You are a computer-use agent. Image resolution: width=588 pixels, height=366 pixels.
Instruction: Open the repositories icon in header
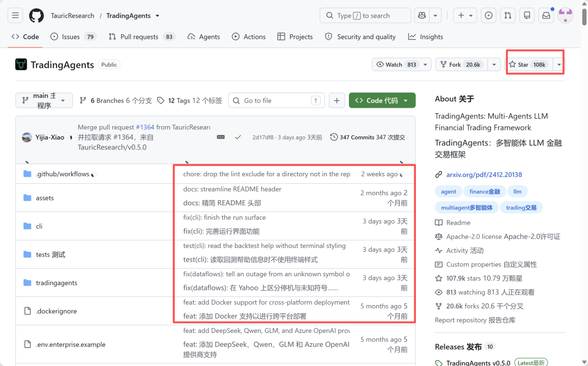click(527, 15)
